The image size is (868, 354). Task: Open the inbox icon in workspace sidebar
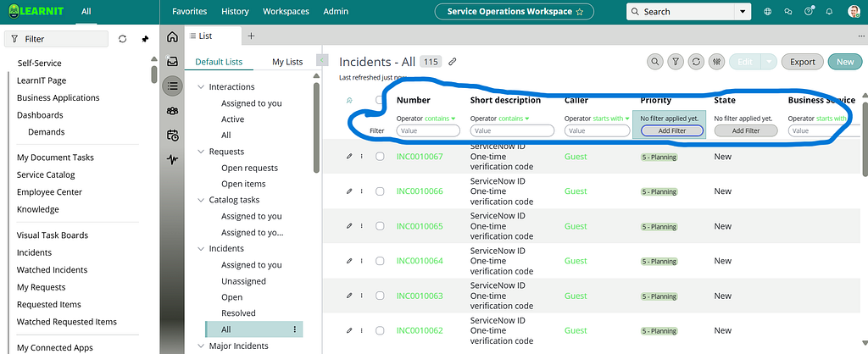pyautogui.click(x=173, y=61)
